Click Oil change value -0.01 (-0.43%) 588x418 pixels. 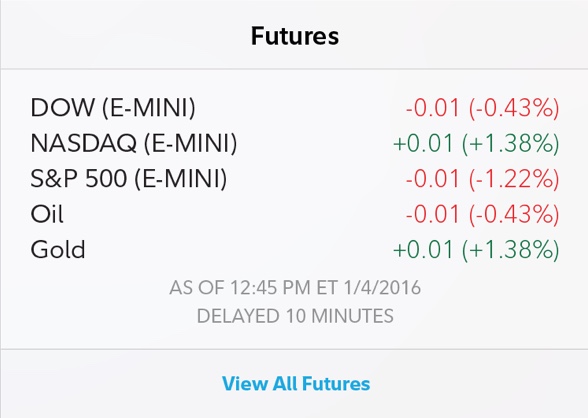tap(482, 214)
